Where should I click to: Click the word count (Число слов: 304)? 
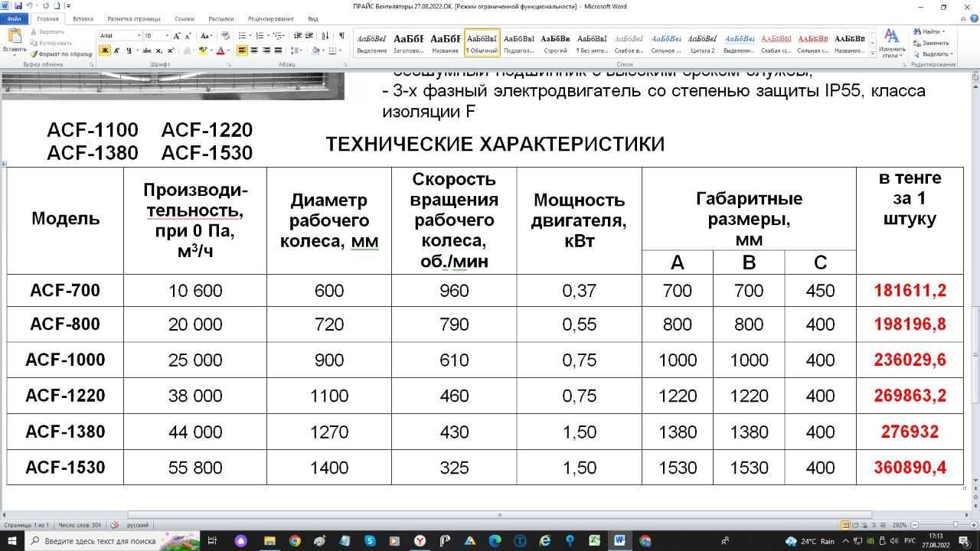pyautogui.click(x=80, y=525)
